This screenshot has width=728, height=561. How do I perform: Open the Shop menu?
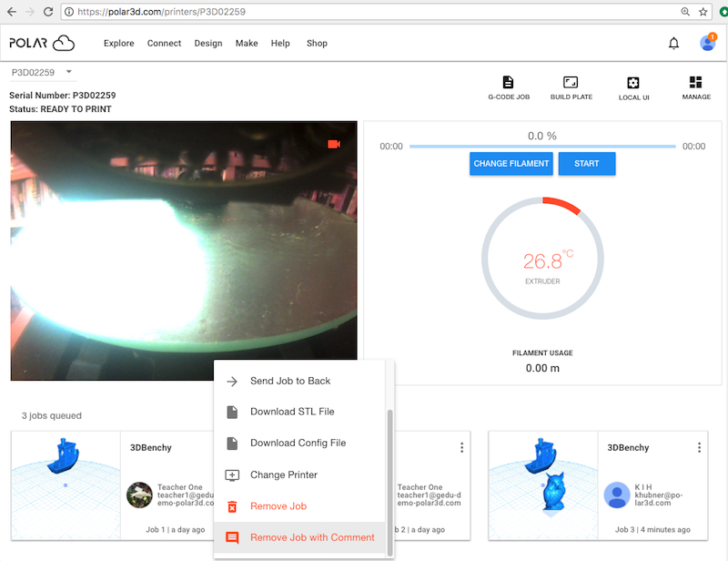tap(317, 43)
